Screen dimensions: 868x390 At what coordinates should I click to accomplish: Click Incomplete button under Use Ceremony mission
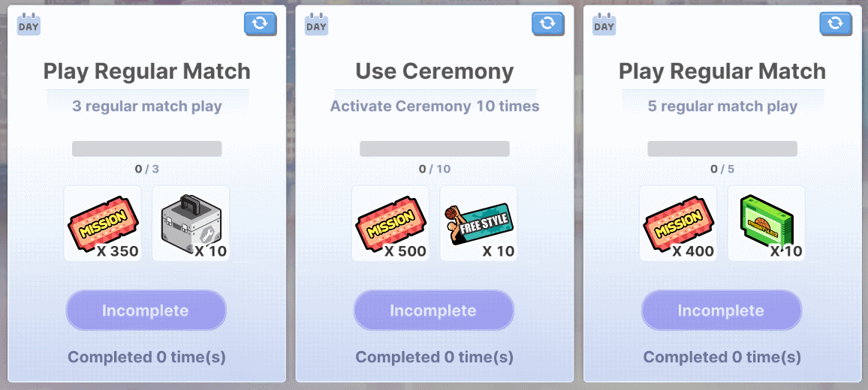tap(434, 310)
